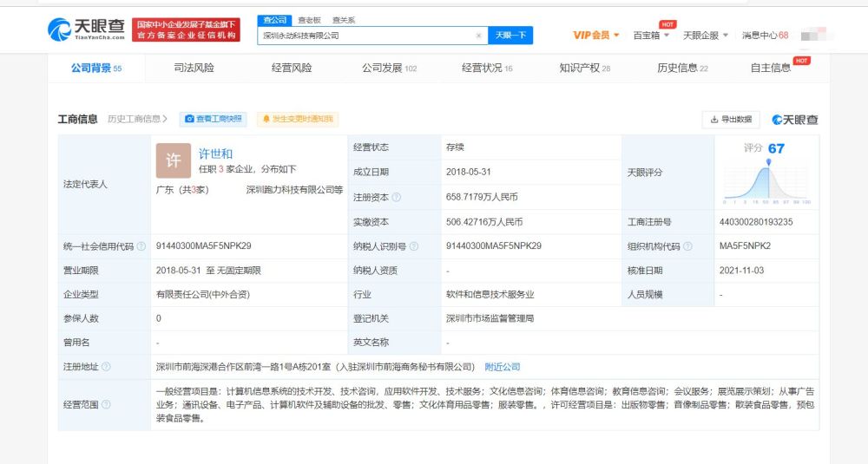
Task: Open 公司发展 tab
Action: click(x=389, y=68)
